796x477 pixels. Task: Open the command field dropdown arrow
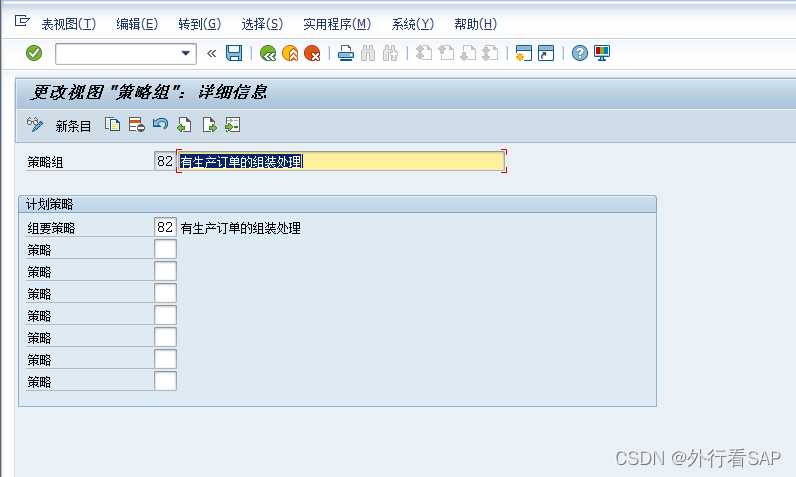(x=186, y=53)
